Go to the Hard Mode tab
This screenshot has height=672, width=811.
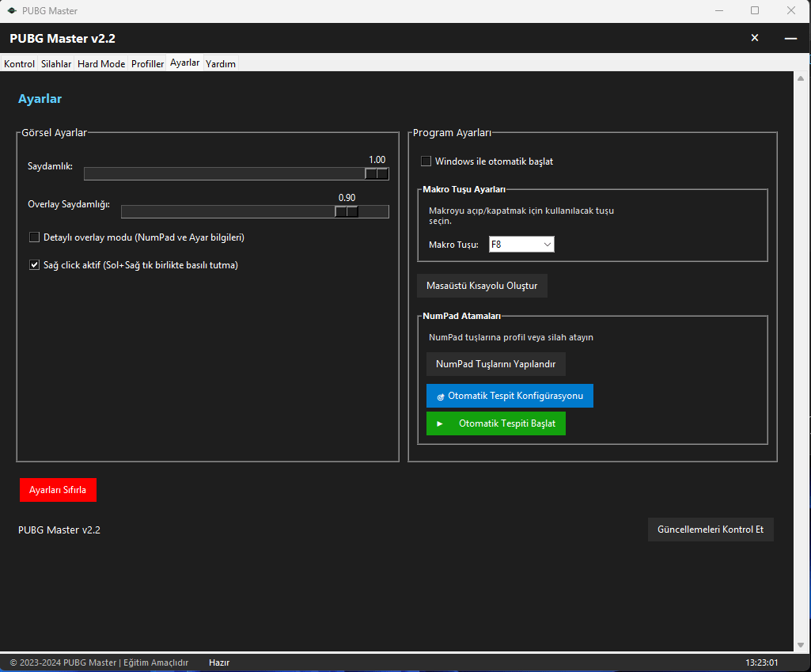click(x=100, y=63)
